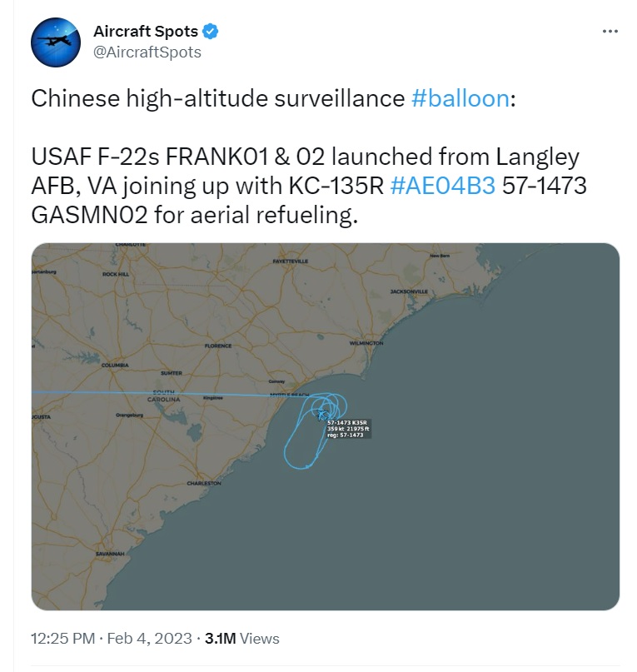Screen dimensions: 637x672
Task: Click the 12:25 PM Feb 4, 2023 timestamp
Action: (112, 639)
